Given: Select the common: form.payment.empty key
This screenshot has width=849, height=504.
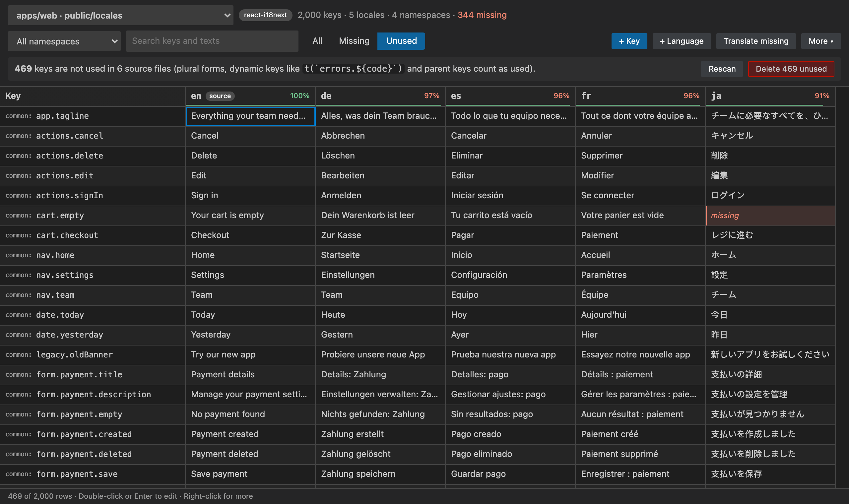Looking at the screenshot, I should point(93,415).
